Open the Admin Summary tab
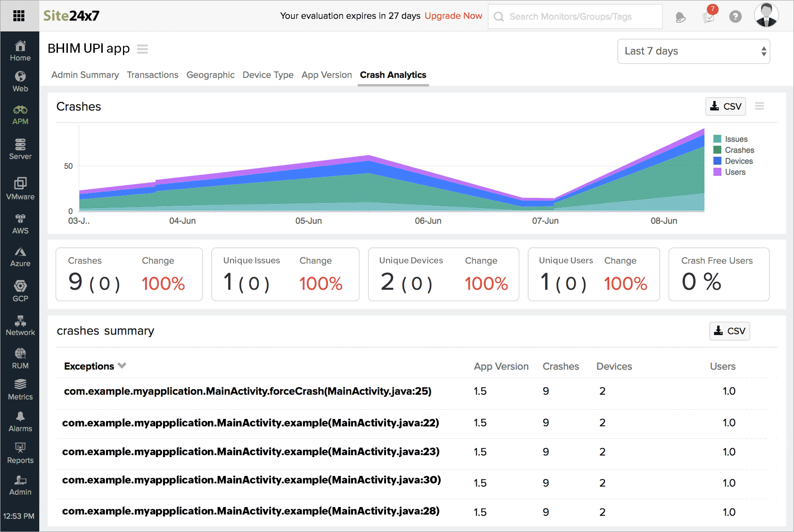This screenshot has height=532, width=794. pos(85,74)
